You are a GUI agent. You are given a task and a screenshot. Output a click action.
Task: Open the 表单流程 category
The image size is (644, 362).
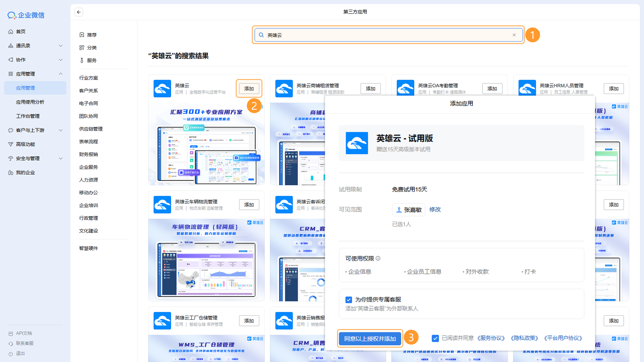[89, 142]
